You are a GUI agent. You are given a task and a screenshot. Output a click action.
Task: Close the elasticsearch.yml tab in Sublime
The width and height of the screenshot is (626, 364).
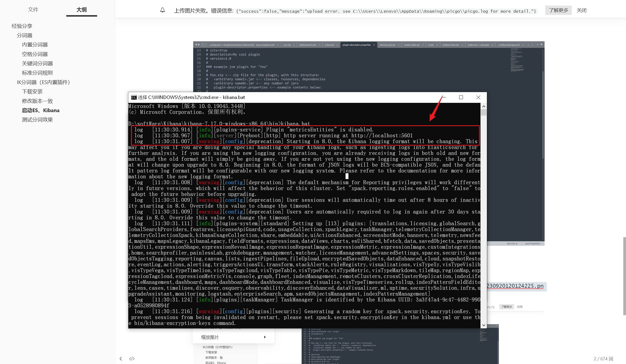tap(319, 45)
